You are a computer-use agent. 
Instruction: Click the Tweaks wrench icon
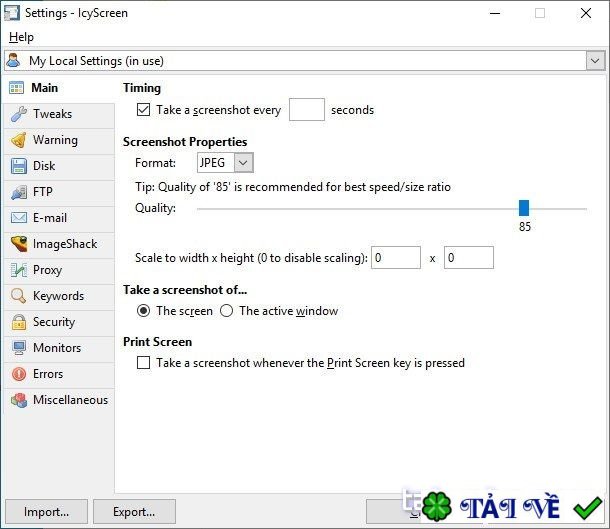pos(19,114)
